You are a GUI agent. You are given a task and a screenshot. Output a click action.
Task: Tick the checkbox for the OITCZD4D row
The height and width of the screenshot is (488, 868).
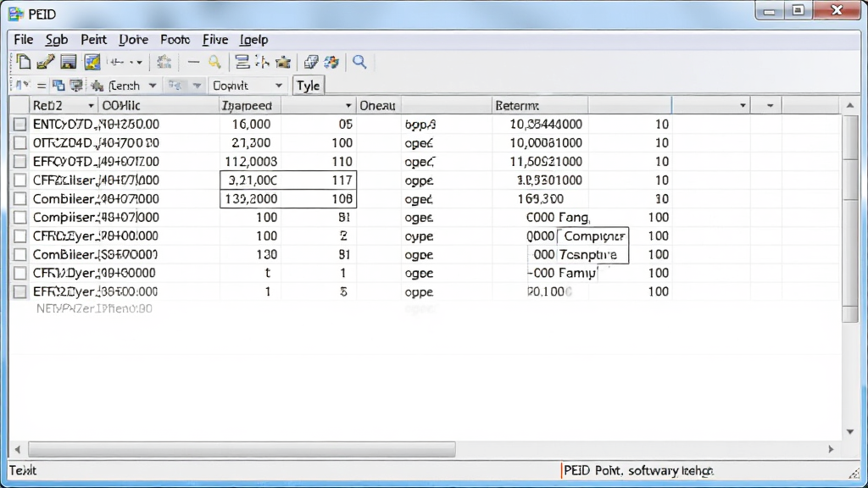(x=20, y=142)
